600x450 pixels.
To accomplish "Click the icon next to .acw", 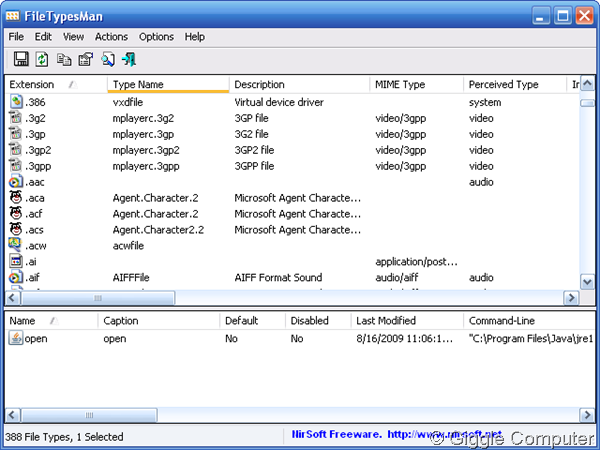I will (x=16, y=245).
